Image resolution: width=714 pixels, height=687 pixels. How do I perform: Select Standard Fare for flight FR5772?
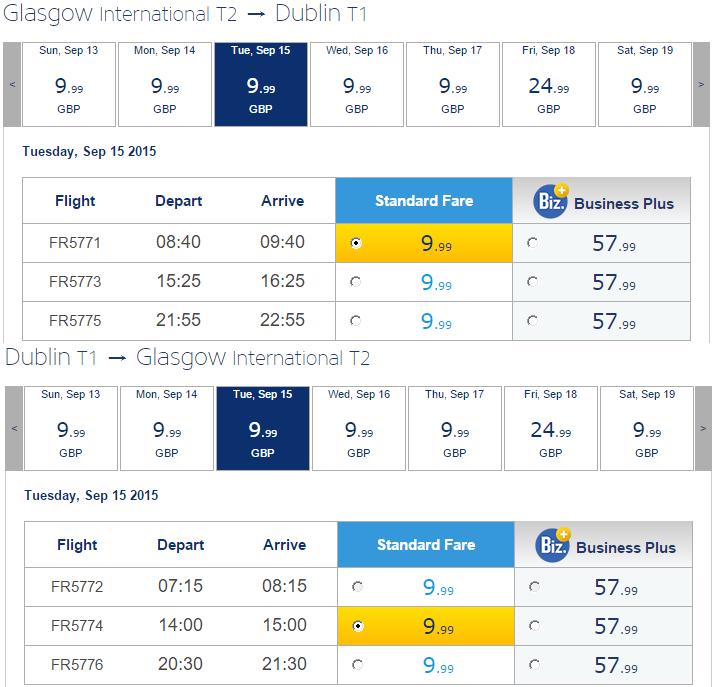[x=358, y=587]
